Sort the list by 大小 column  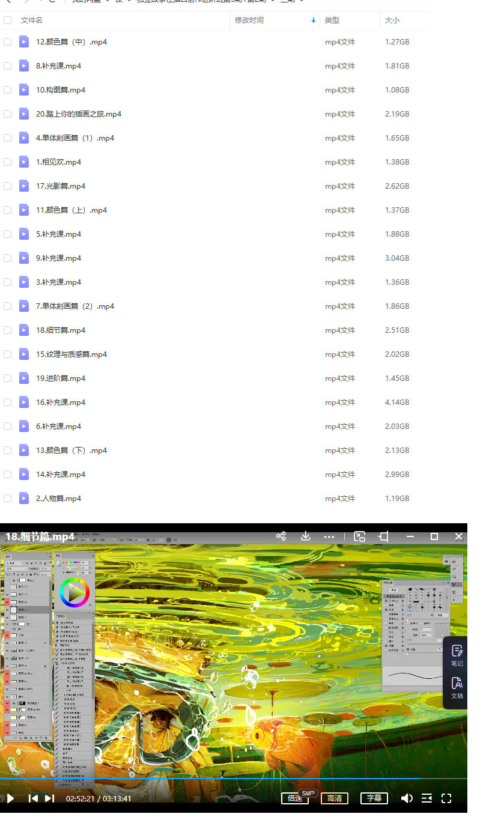pyautogui.click(x=392, y=20)
